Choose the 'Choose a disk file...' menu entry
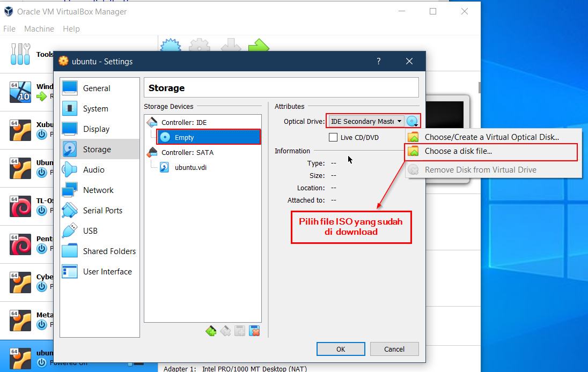588x372 pixels. 458,151
